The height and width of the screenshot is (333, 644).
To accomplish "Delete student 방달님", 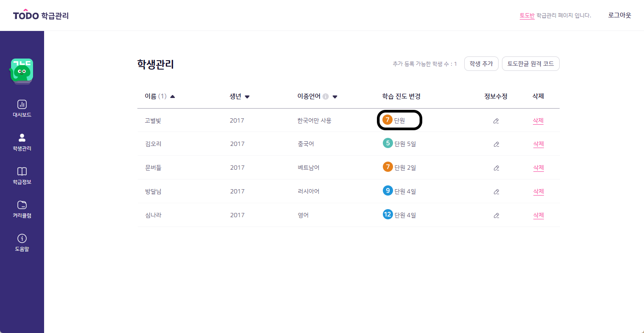I will coord(538,191).
